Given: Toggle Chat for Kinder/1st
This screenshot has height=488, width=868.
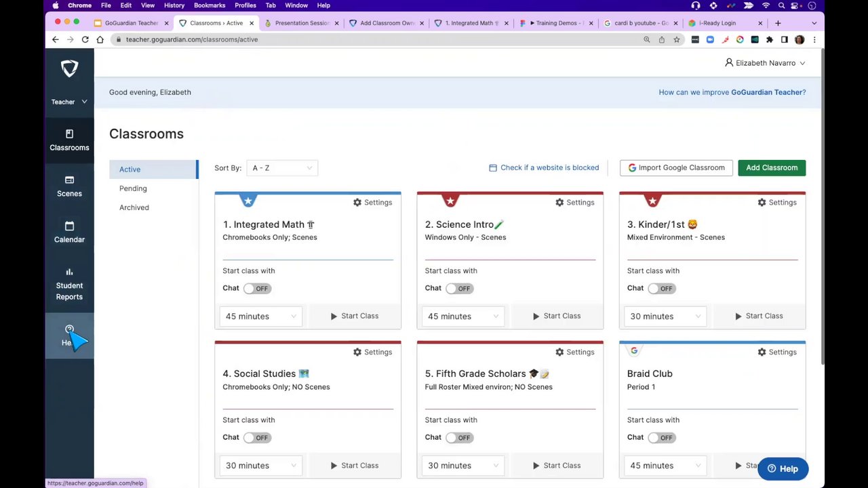Looking at the screenshot, I should (x=661, y=288).
